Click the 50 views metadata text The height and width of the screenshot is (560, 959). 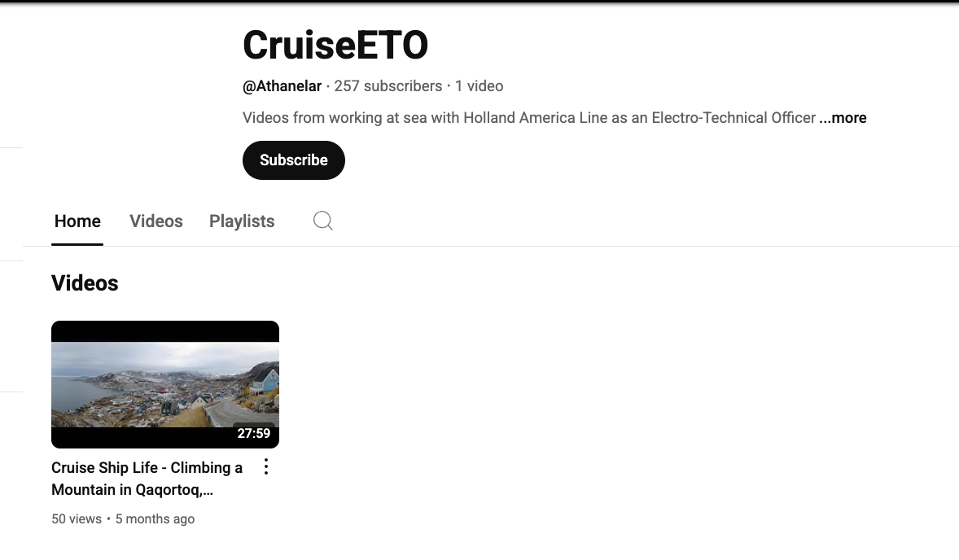click(x=77, y=519)
